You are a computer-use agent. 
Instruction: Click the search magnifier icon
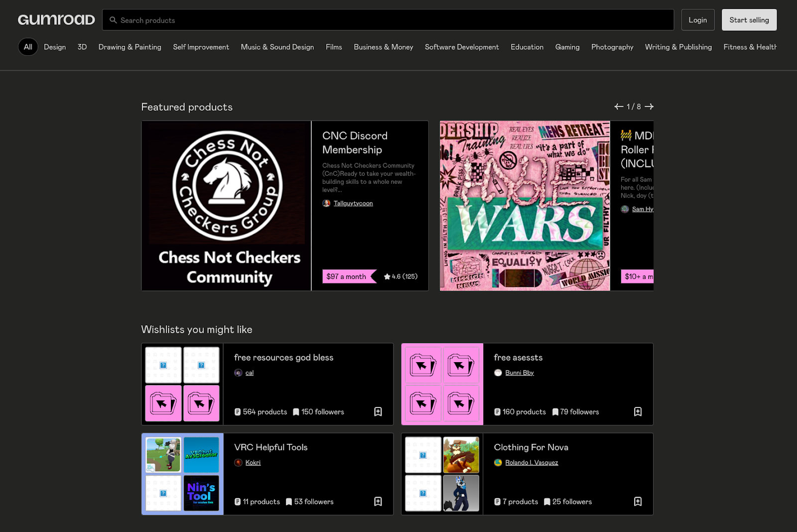coord(113,20)
